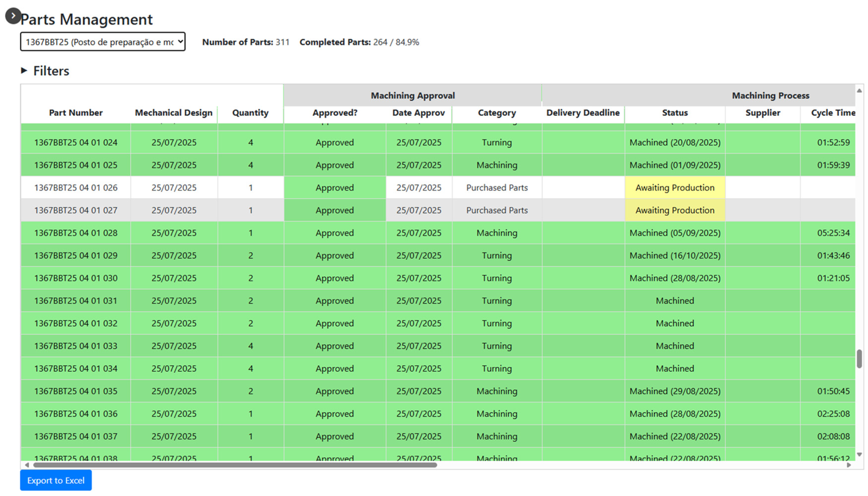Screen dimensions: 868x496
Task: Click the Delivery Deadline column header
Action: click(583, 113)
